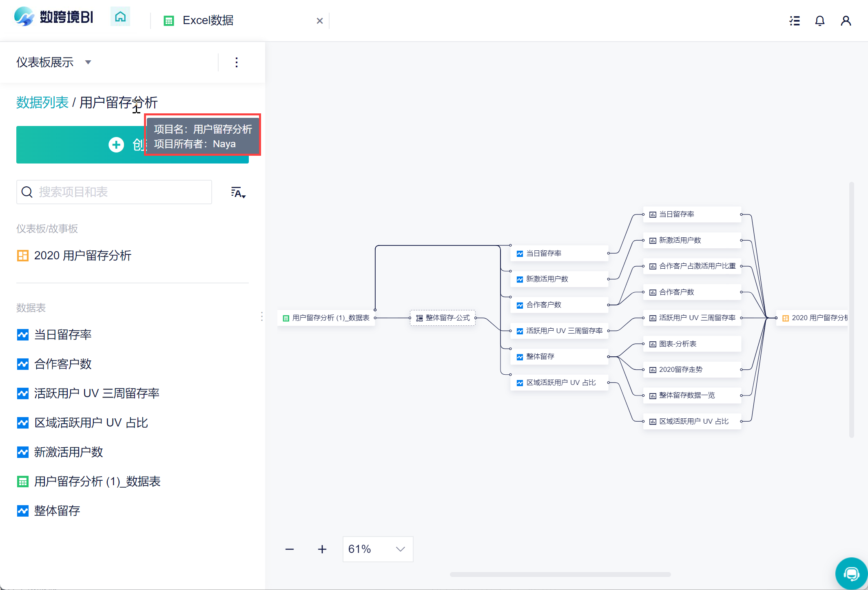Open the user account profile icon

coord(846,21)
